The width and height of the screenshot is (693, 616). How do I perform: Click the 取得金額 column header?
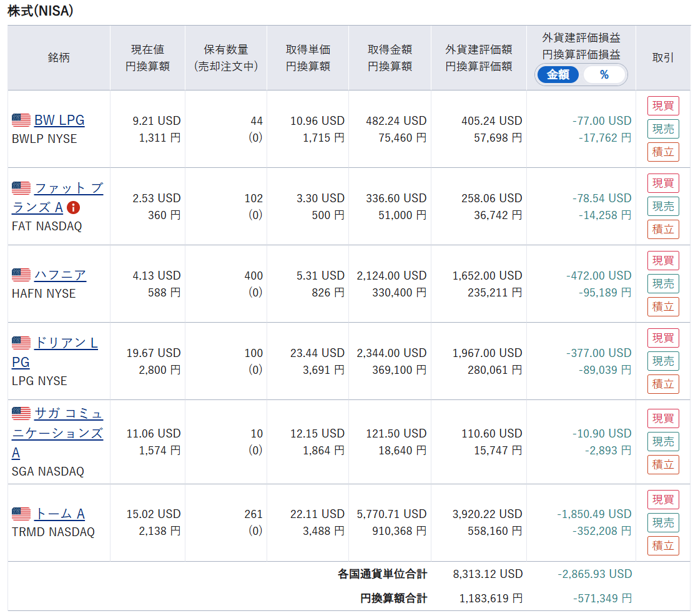[x=390, y=58]
